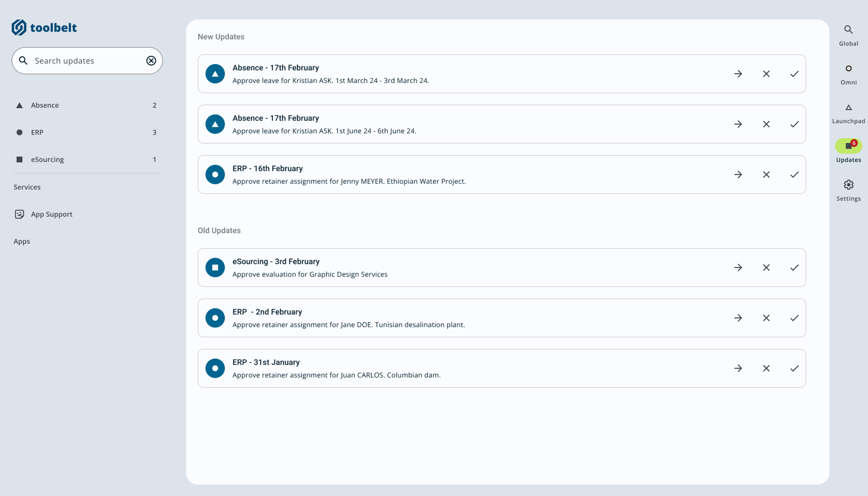The height and width of the screenshot is (496, 868).
Task: Filter updates by eSourcing
Action: [x=47, y=159]
